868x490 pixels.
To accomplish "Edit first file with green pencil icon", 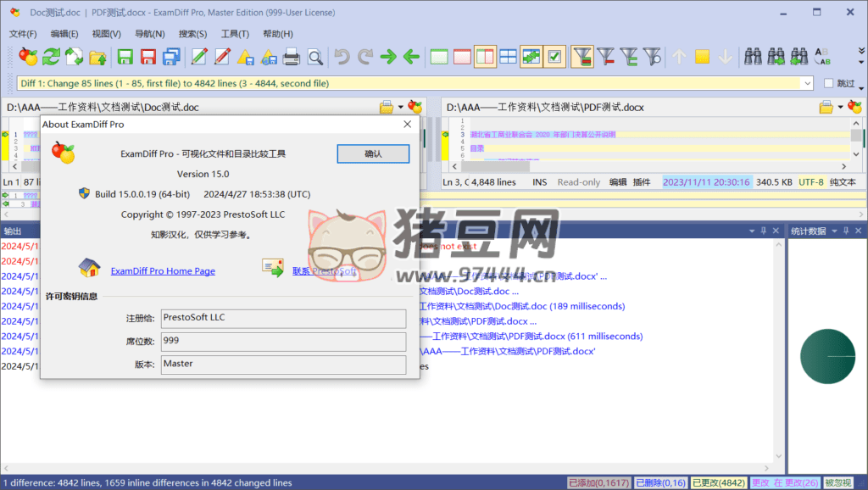I will (x=199, y=57).
